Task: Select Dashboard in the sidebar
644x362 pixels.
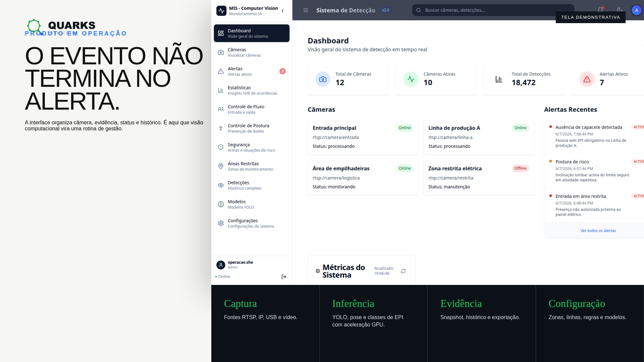Action: click(252, 33)
